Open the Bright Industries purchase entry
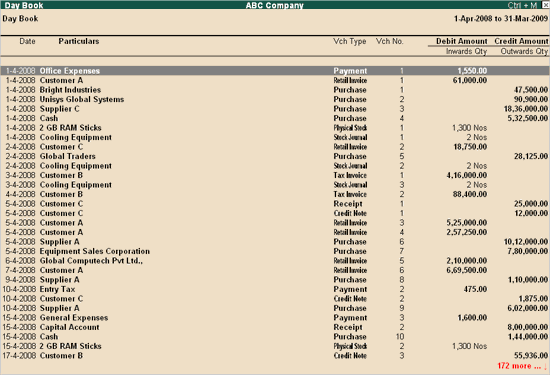This screenshot has height=375, width=550. tap(275, 90)
